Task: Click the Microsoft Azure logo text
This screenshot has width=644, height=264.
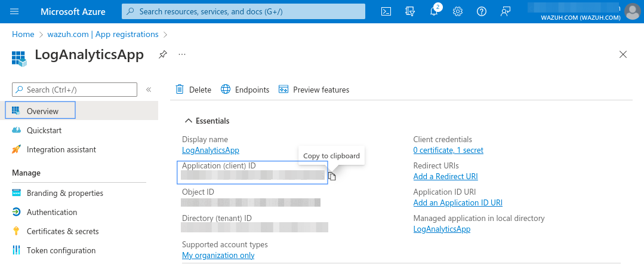Action: (x=73, y=11)
